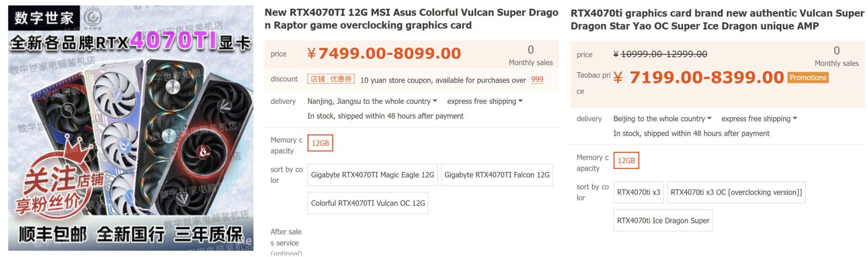Choose Gigabyte RTX4070TI Magic Eagle 12G option
The height and width of the screenshot is (257, 868).
coord(372,175)
